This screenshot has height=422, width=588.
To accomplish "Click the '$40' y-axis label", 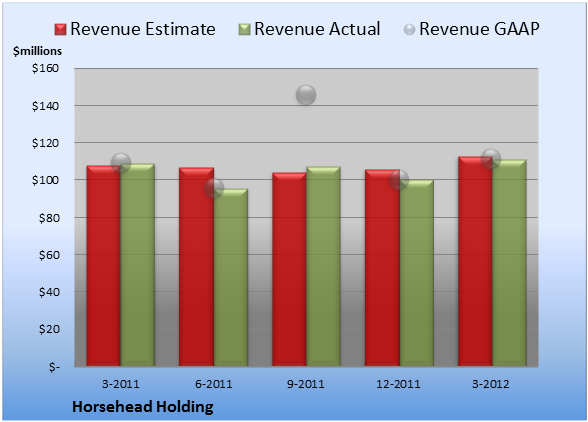I will 49,292.
